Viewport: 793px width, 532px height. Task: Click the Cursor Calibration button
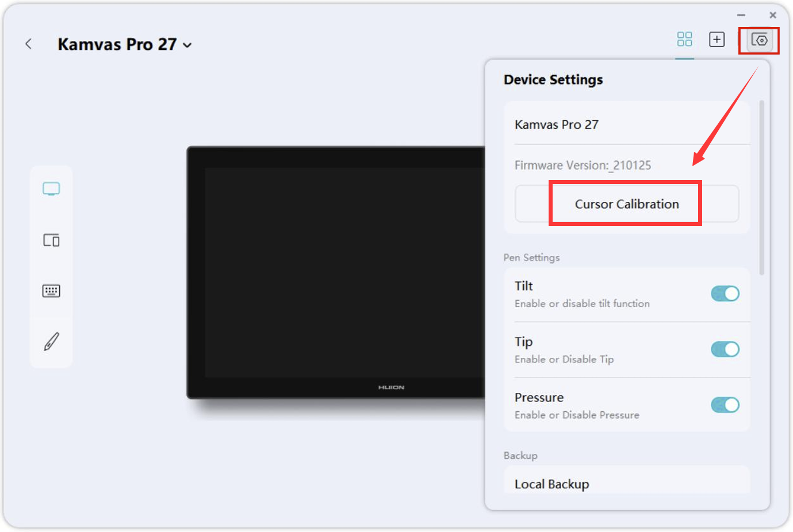click(x=627, y=204)
